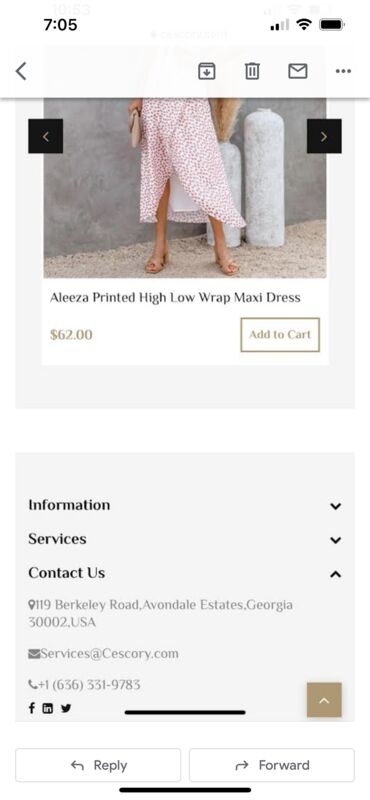Open the Twitter social icon

coord(66,708)
